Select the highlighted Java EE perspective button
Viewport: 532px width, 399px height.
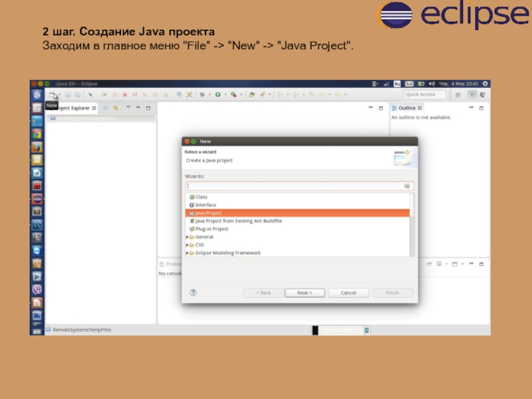pos(472,94)
